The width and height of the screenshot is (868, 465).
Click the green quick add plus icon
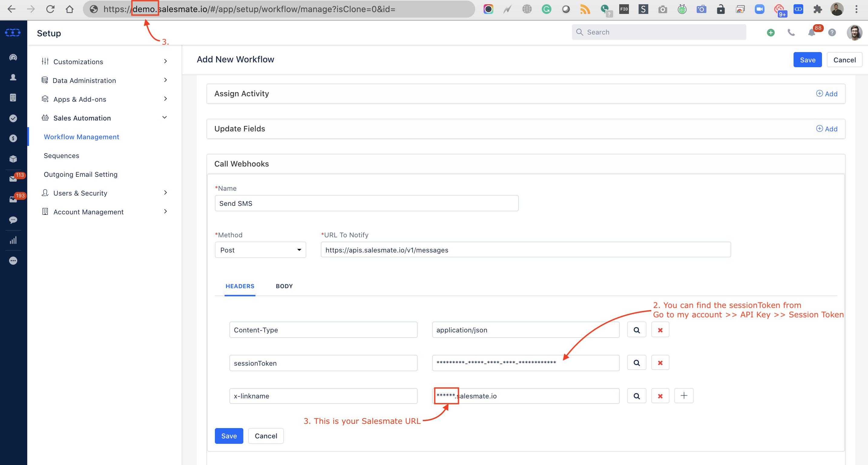771,32
